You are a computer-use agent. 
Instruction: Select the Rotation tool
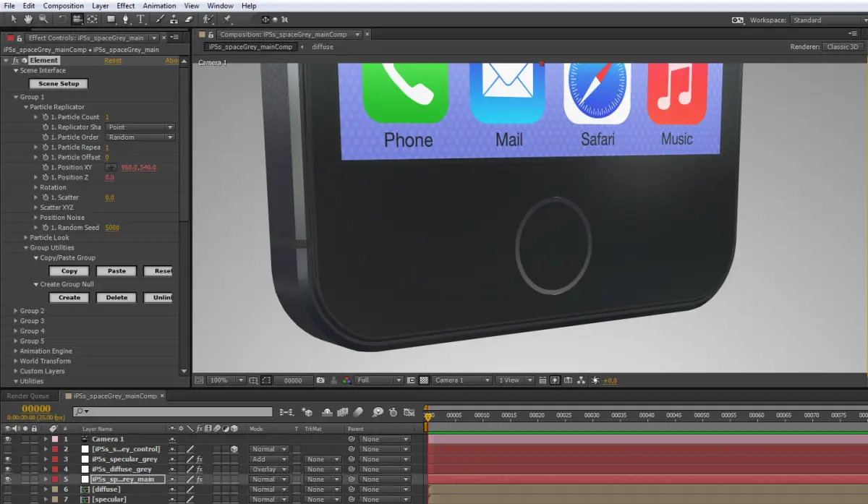pyautogui.click(x=63, y=19)
